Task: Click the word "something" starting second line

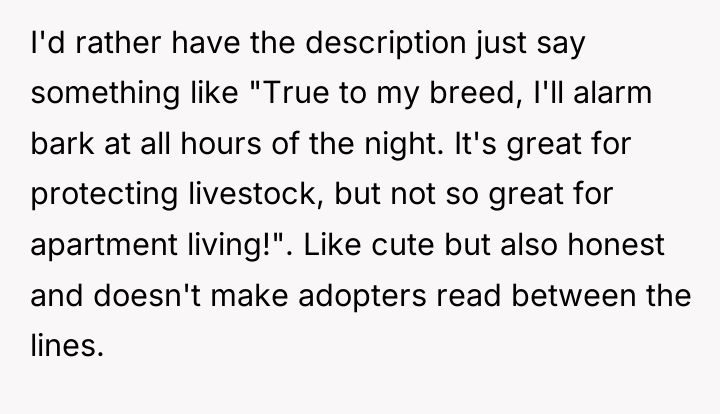Action: coord(105,94)
